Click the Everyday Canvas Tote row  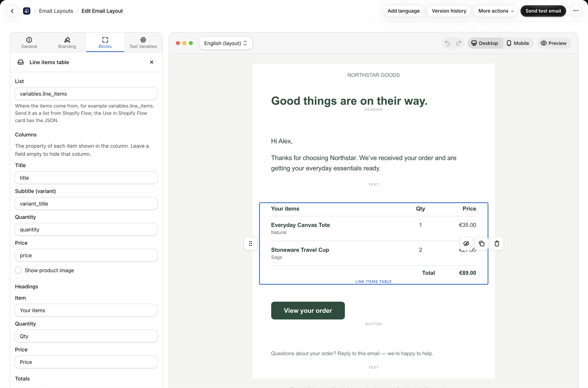374,228
